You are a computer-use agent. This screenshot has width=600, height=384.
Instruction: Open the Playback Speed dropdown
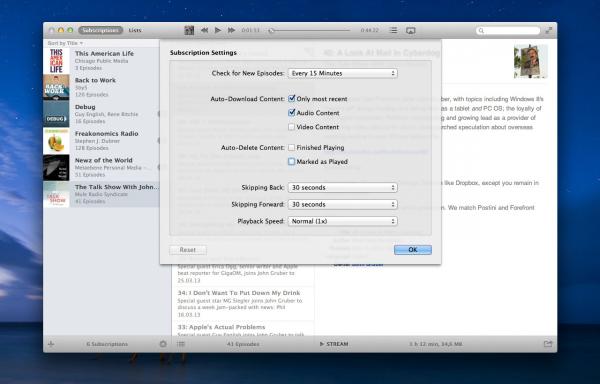click(x=342, y=221)
